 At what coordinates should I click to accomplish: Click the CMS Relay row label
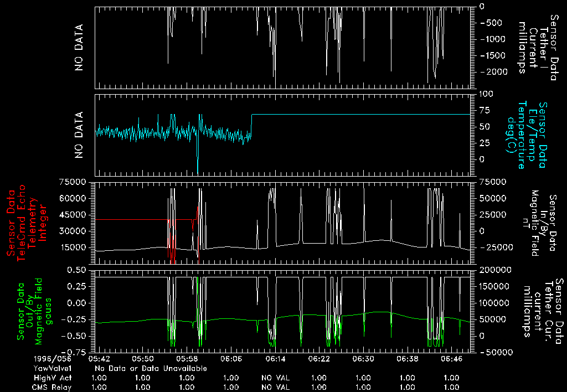(x=51, y=387)
